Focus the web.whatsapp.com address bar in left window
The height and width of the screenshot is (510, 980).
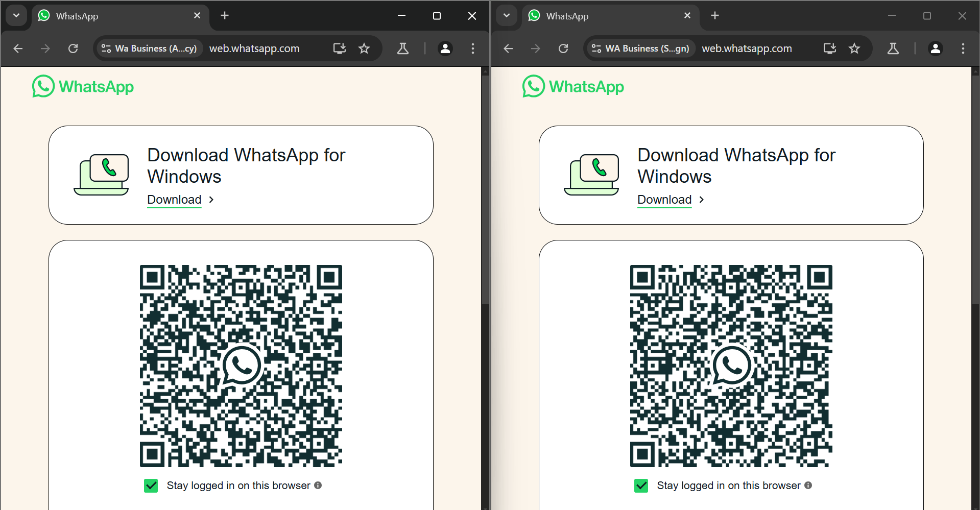click(x=254, y=48)
